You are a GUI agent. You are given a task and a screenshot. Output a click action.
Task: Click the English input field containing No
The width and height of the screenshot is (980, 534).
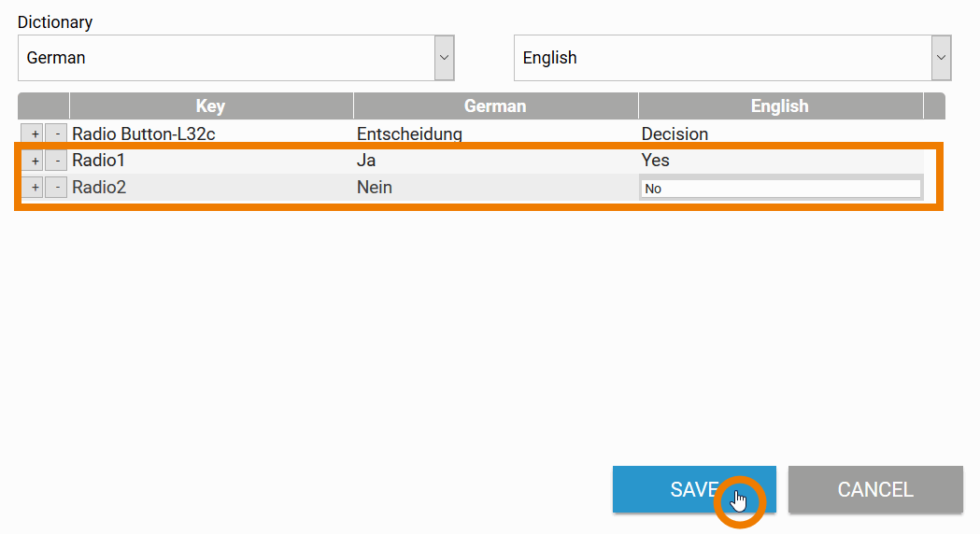tap(780, 189)
